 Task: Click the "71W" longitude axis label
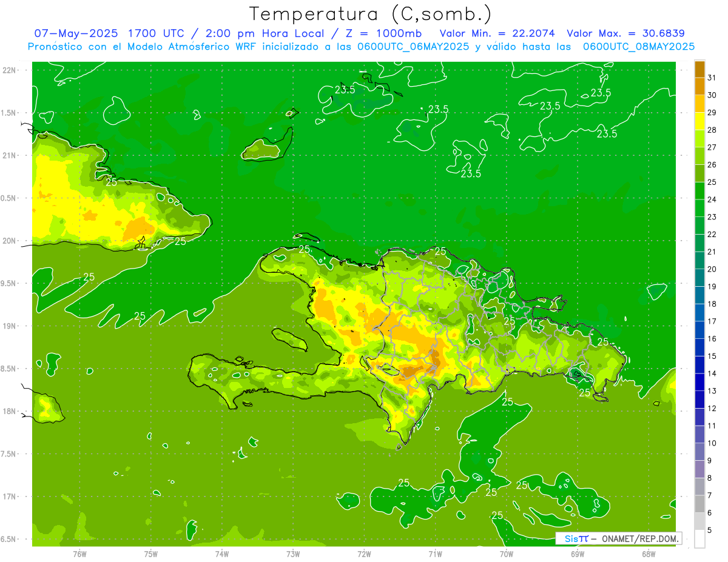(435, 554)
